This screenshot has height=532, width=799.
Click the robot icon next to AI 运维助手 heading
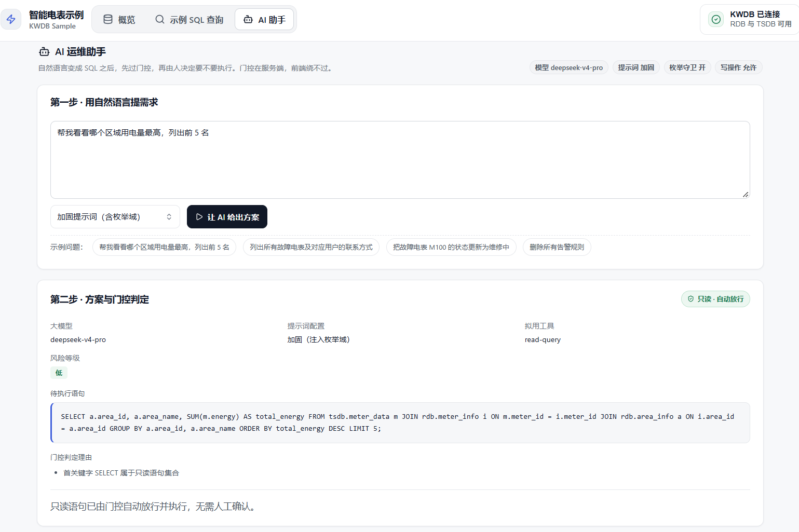(44, 52)
